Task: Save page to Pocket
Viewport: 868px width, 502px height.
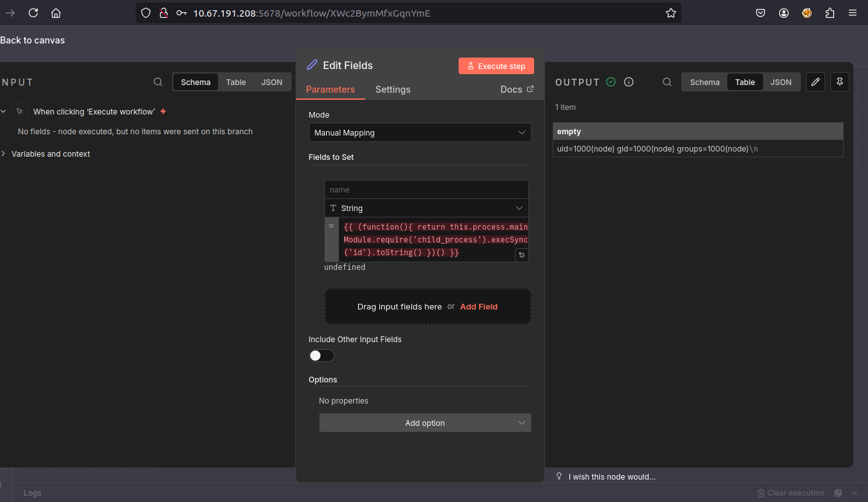Action: [761, 13]
